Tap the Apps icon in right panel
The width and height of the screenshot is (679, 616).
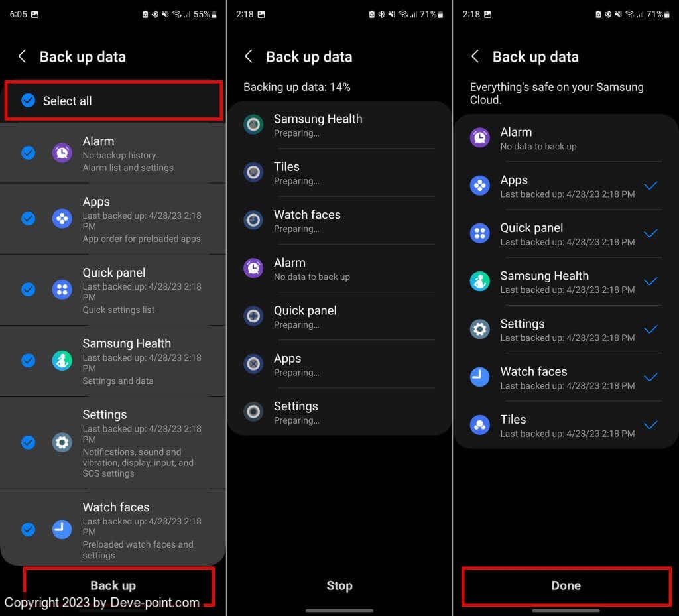(x=480, y=186)
